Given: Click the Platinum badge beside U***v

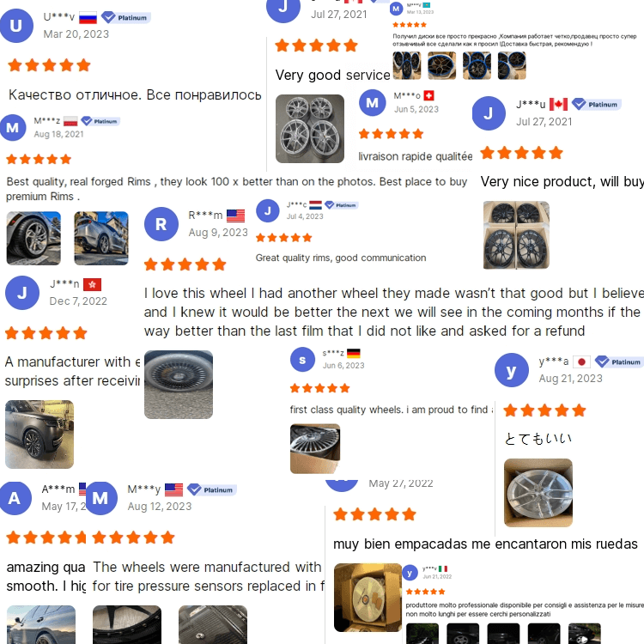Looking at the screenshot, I should pos(126,18).
